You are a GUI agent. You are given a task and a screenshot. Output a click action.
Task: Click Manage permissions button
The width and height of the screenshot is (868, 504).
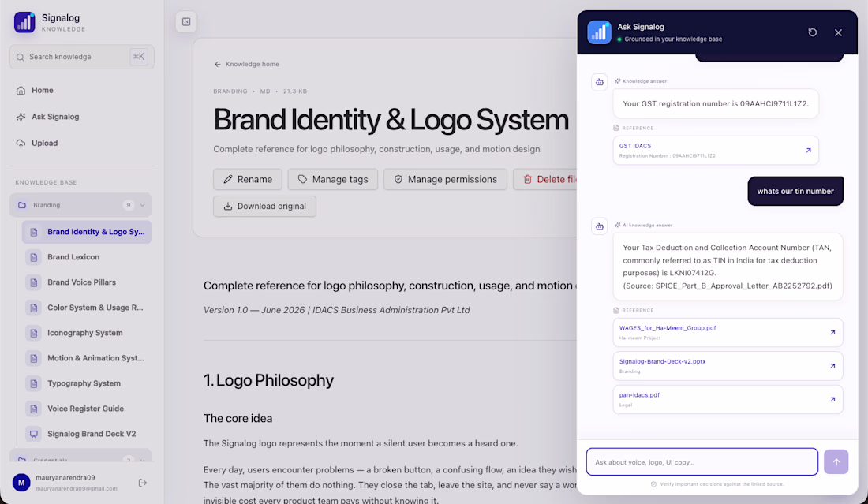pyautogui.click(x=445, y=179)
